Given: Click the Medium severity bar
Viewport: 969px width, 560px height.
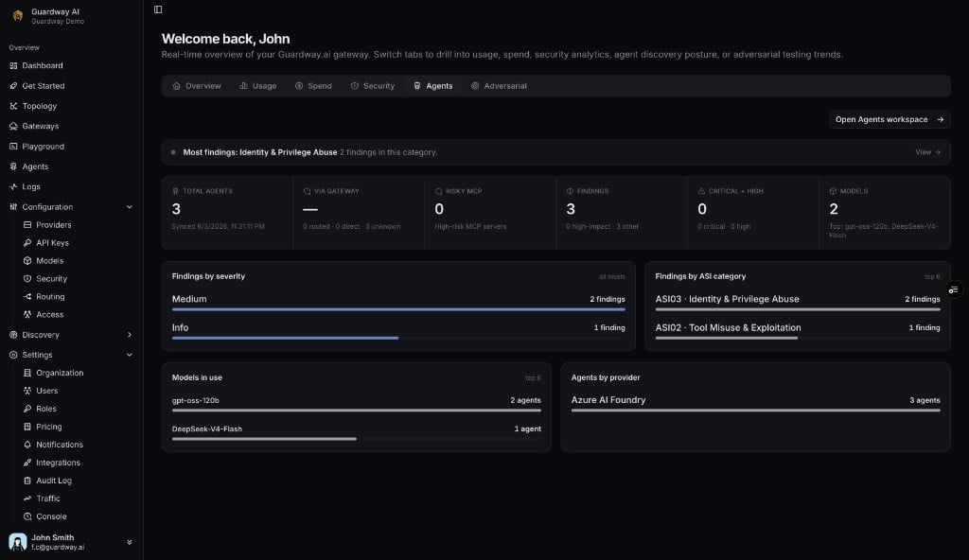Looking at the screenshot, I should pyautogui.click(x=398, y=309).
